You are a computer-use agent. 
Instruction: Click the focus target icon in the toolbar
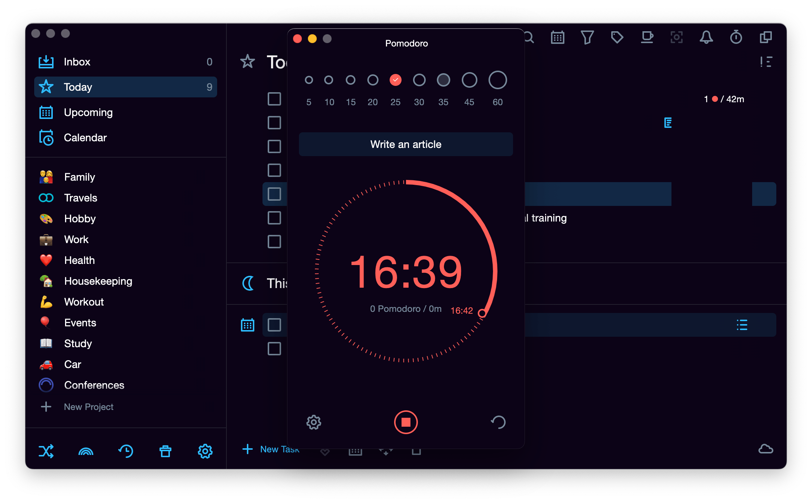[677, 37]
